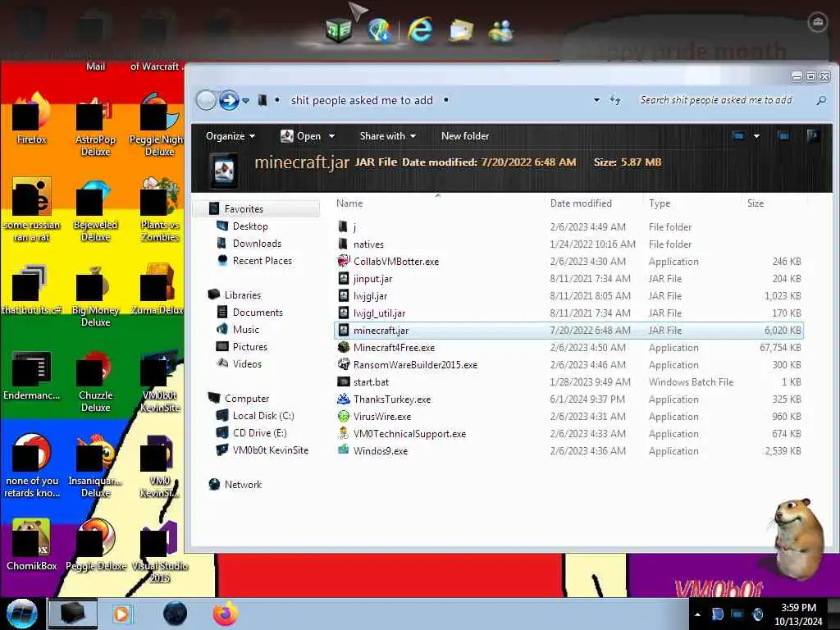The image size is (840, 630).
Task: Open the Share with menu
Action: point(388,136)
